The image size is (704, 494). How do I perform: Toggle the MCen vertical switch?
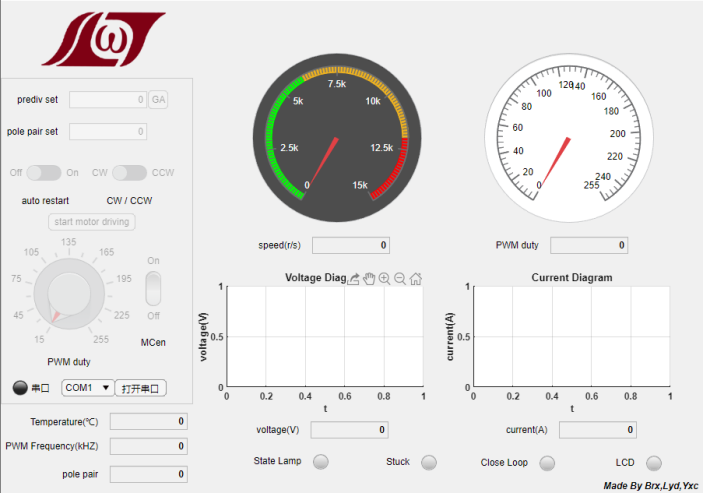point(153,288)
